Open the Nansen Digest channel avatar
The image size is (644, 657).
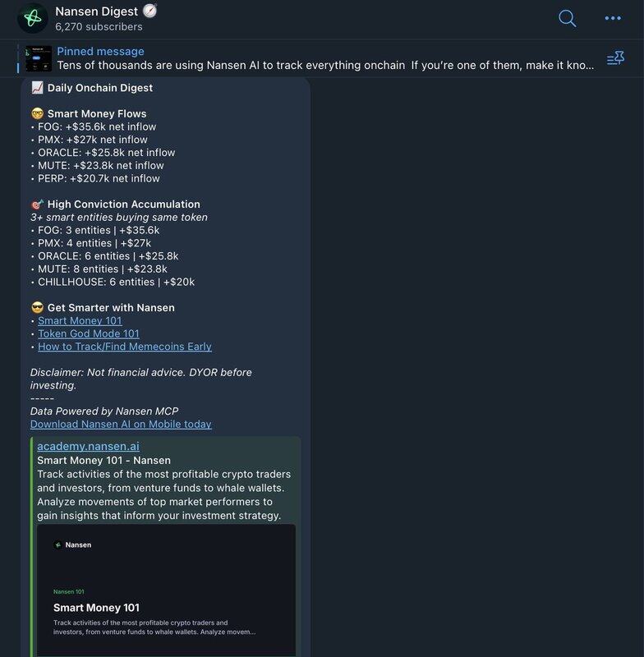[33, 18]
